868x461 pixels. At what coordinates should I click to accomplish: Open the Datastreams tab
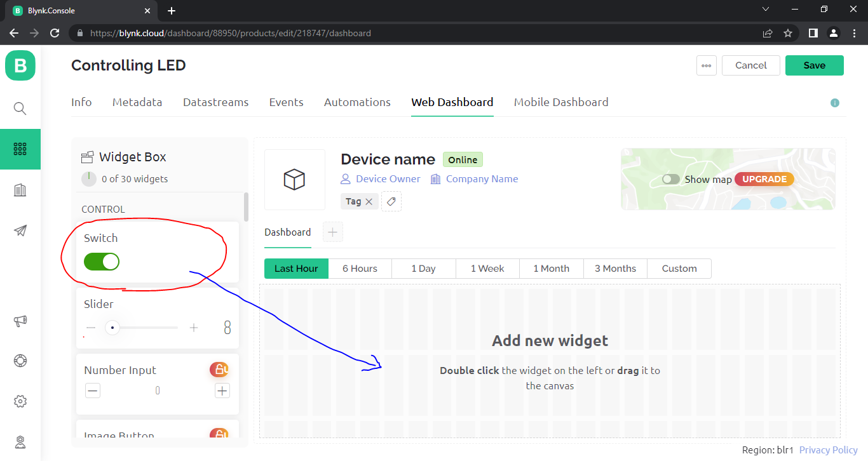click(x=216, y=102)
